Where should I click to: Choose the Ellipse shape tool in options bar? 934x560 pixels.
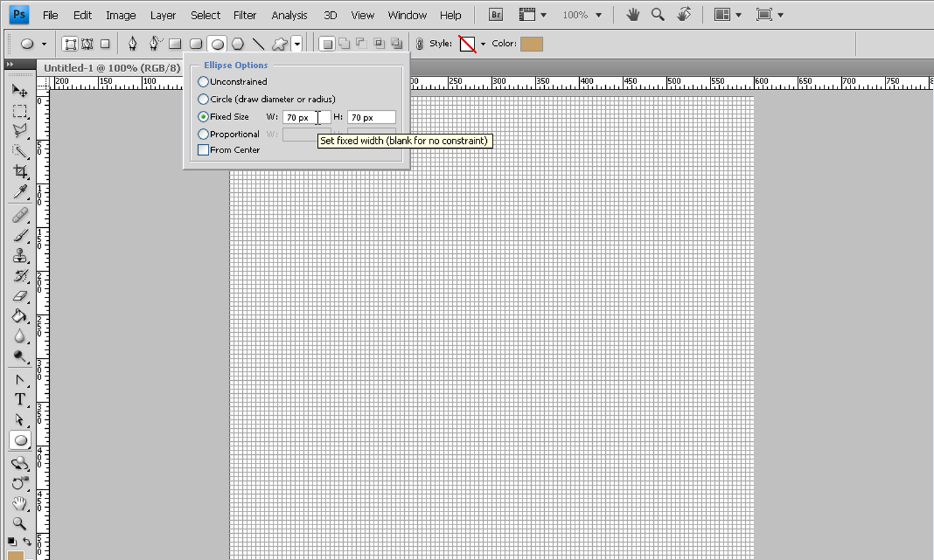pos(217,44)
